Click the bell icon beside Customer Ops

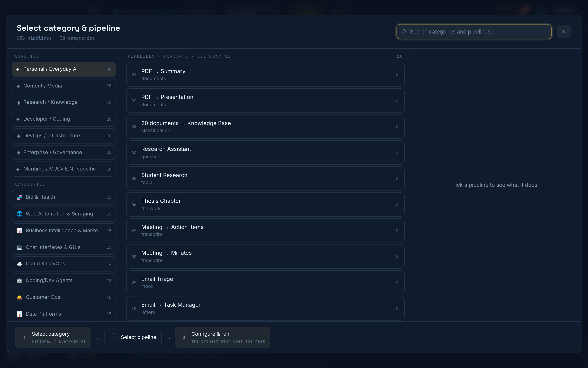[x=19, y=297]
